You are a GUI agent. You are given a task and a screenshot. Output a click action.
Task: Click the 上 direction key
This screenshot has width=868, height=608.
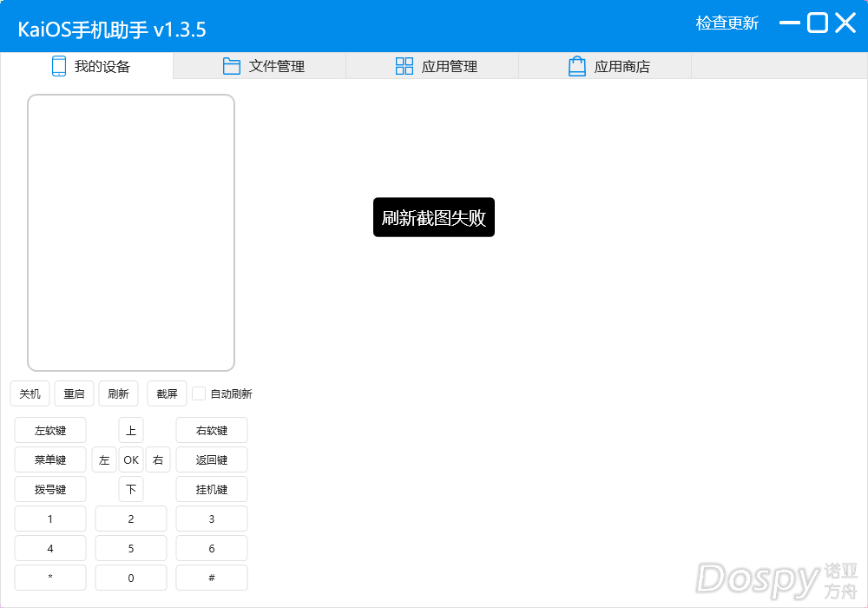(131, 430)
